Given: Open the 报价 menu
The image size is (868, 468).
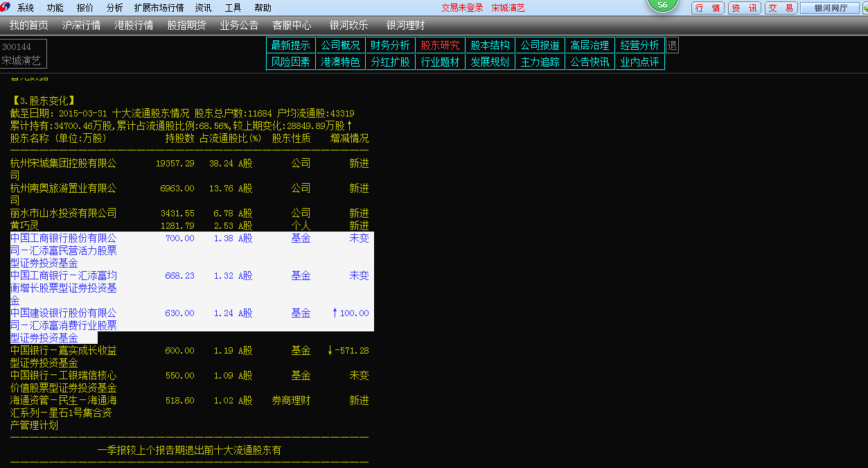Looking at the screenshot, I should 85,8.
